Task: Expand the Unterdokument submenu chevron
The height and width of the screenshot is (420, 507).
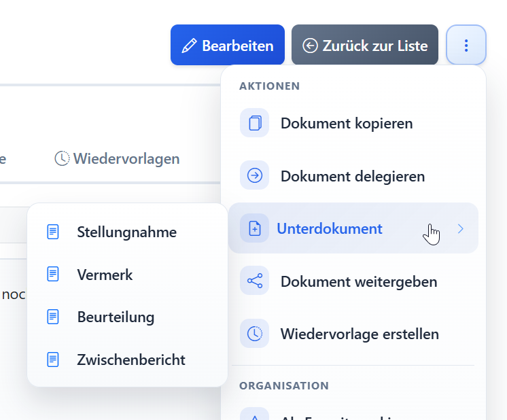Action: 461,229
